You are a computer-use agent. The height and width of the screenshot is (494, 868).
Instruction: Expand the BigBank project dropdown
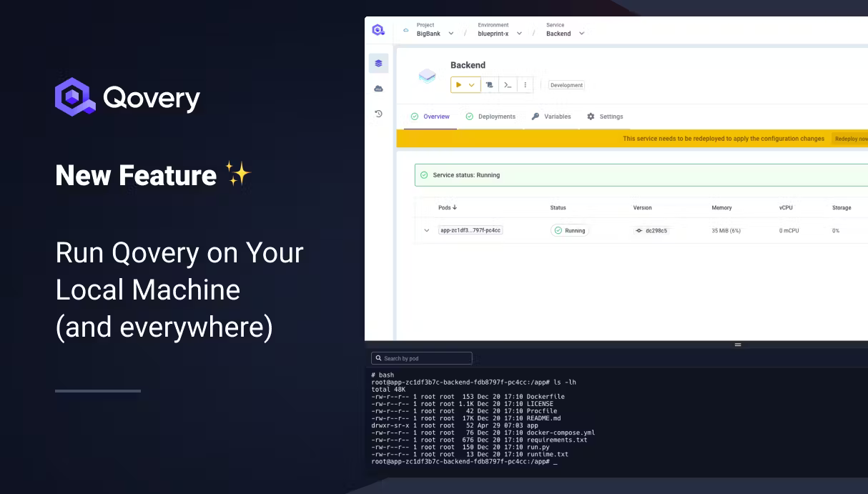(450, 34)
